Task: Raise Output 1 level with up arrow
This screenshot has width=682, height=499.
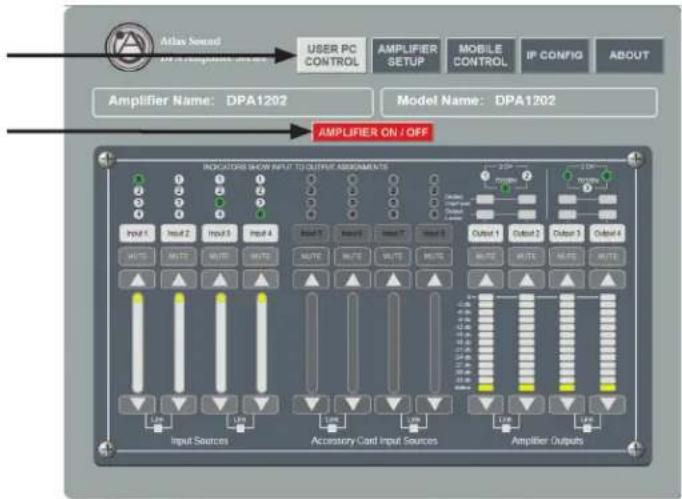Action: pos(485,280)
